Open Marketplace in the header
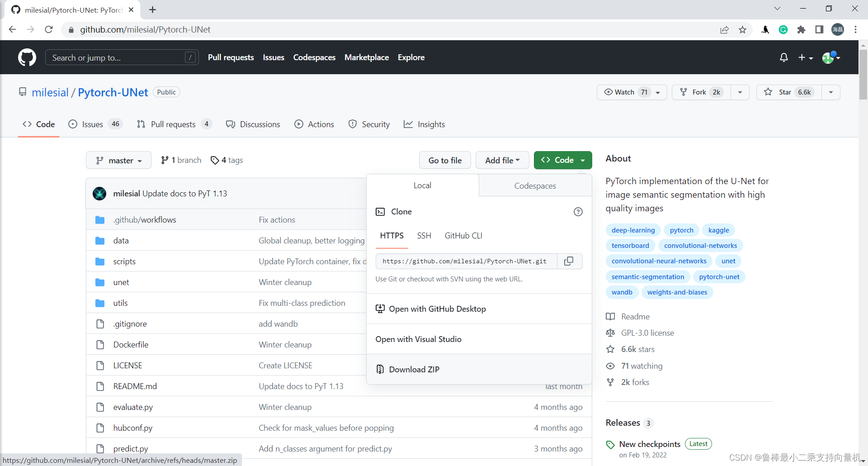The image size is (868, 466). coord(367,57)
